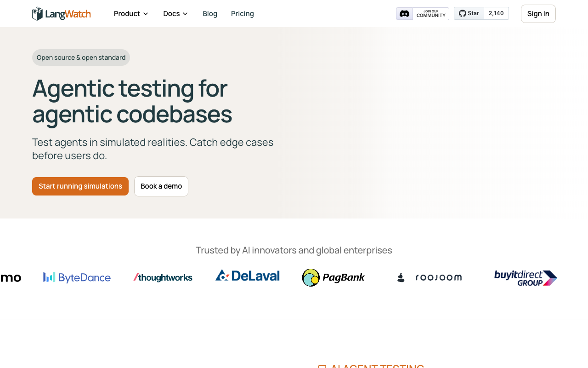Screen dimensions: 588x368
Task: Go to the Pricing page
Action: tap(243, 14)
